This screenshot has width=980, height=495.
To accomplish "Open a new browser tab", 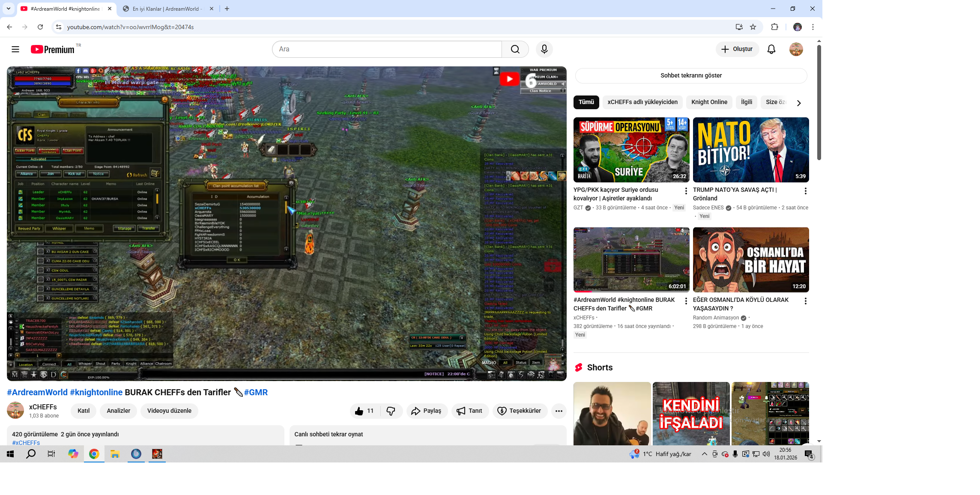I will pyautogui.click(x=227, y=9).
